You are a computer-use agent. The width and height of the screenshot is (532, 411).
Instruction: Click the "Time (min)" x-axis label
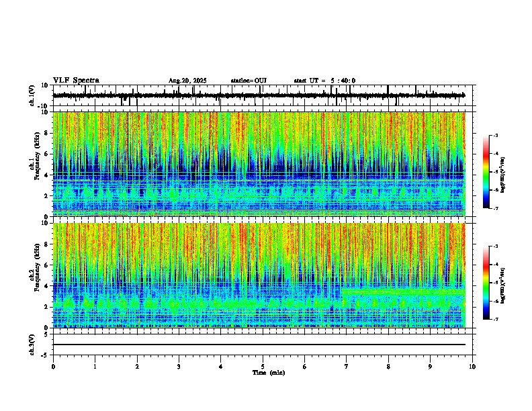(x=269, y=373)
